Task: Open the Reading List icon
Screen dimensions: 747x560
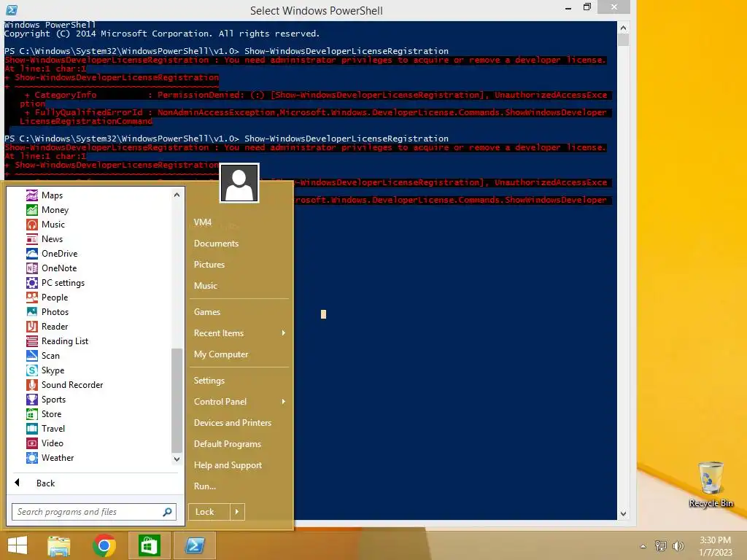Action: (x=32, y=341)
